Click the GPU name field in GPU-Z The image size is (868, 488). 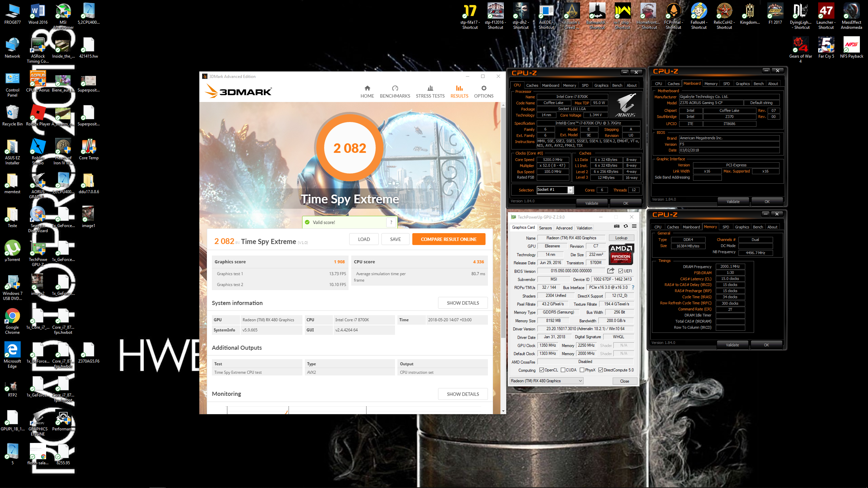[571, 238]
